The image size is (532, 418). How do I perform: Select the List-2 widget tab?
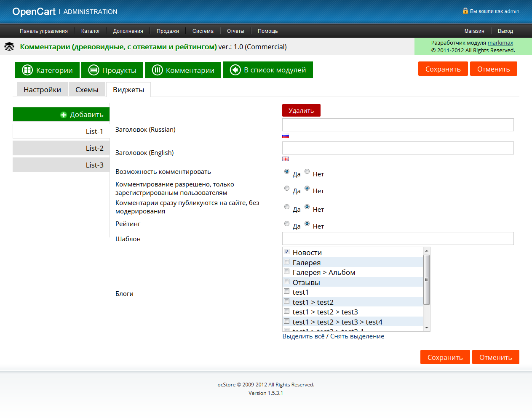tap(61, 148)
